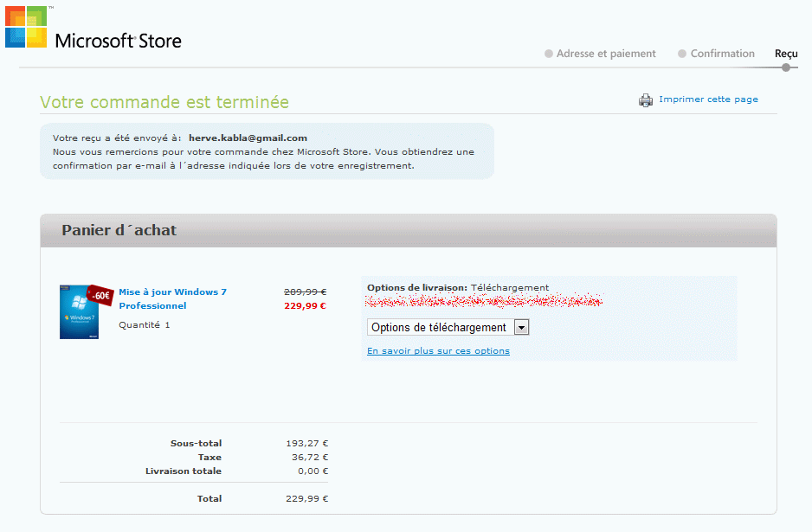Viewport: 812px width, 532px height.
Task: Open Mise à jour Windows 7 Professionnel link
Action: (x=173, y=298)
